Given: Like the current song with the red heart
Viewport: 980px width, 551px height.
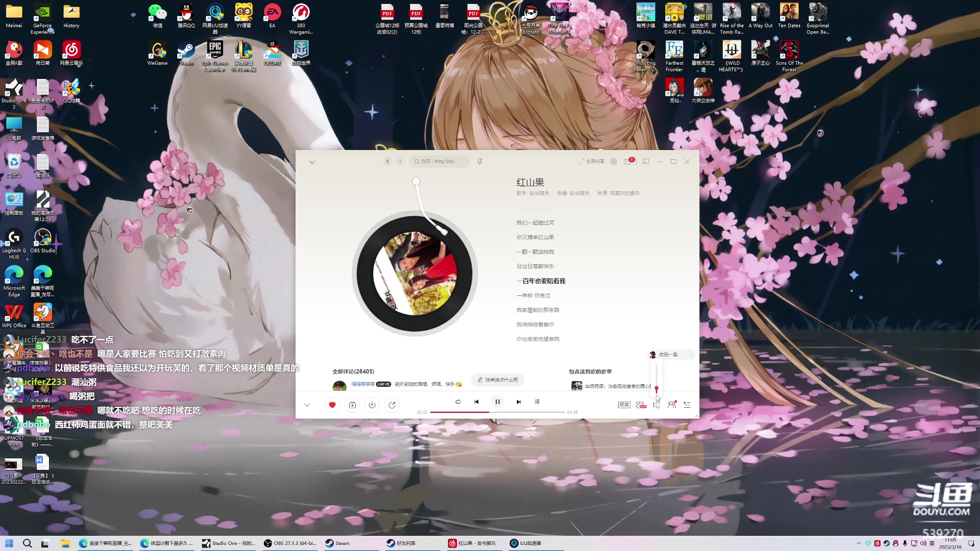Looking at the screenshot, I should [332, 405].
